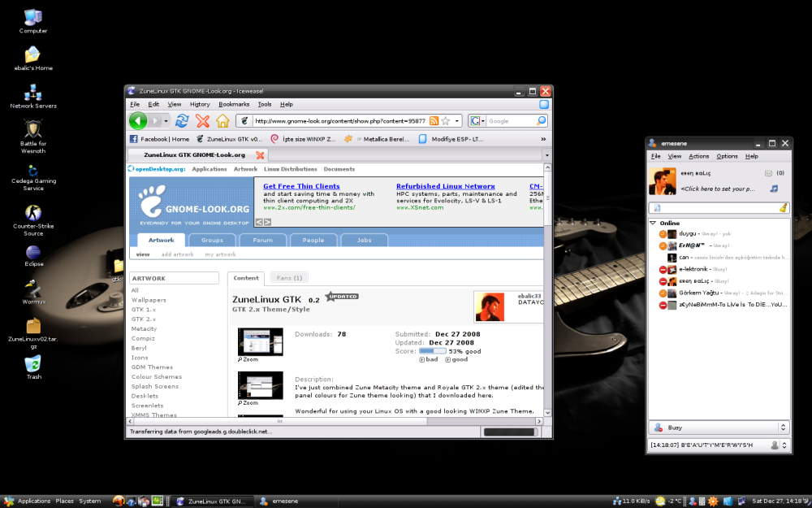Screen dimensions: 812x508
Task: Open the list-all-tabs dropdown arrow
Action: click(x=546, y=155)
